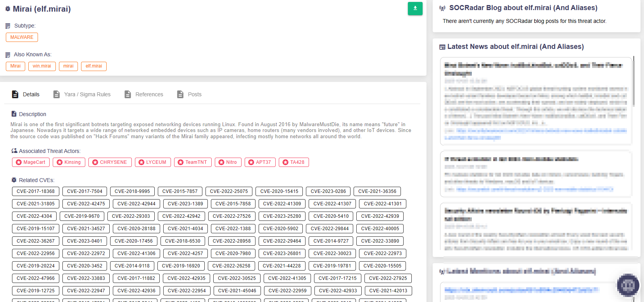Click the References tab icon
This screenshot has width=644, height=302.
click(128, 94)
